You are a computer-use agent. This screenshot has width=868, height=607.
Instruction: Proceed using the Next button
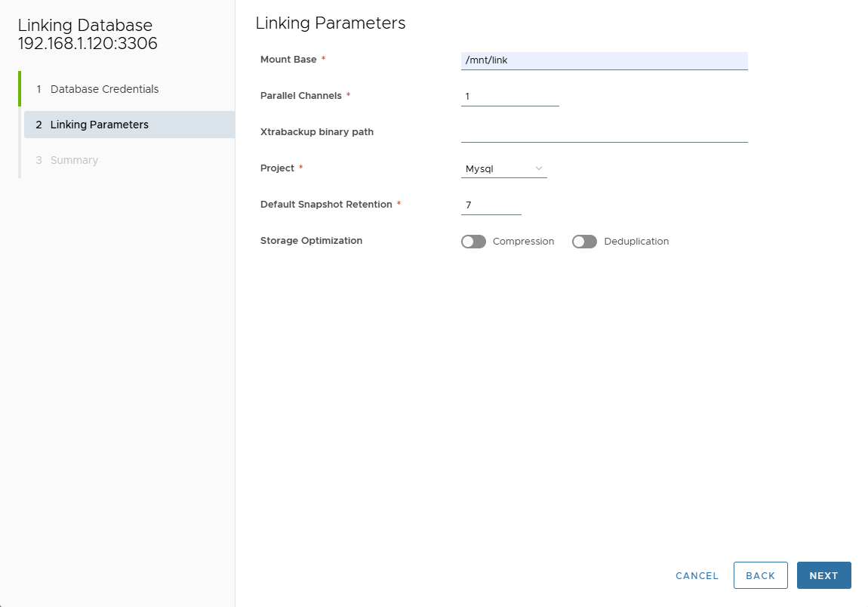(823, 575)
